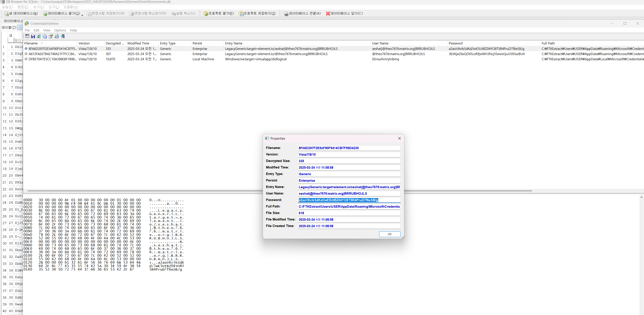Viewport: 644px width, 315px height.
Task: Select user name cell 02nsuihnrrytnbmq
Action: 385,59
